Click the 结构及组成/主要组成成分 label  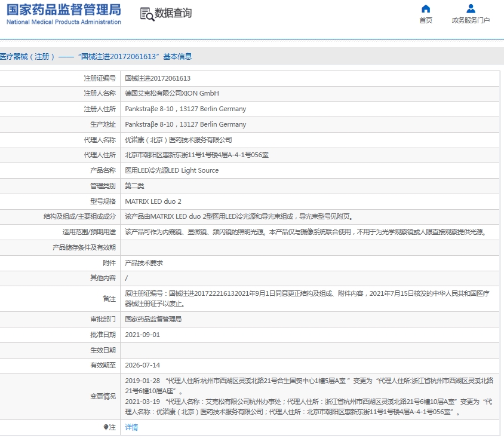tap(79, 216)
